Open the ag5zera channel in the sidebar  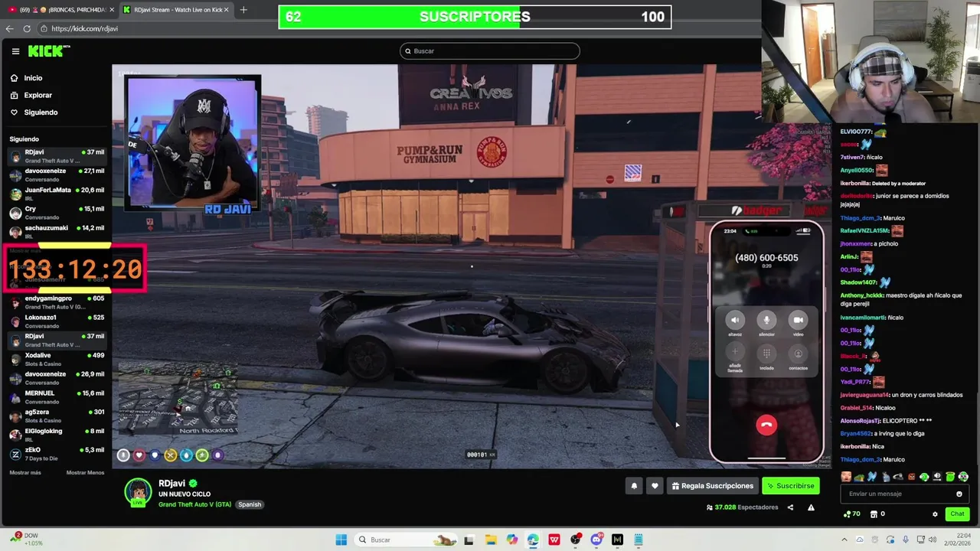(57, 416)
